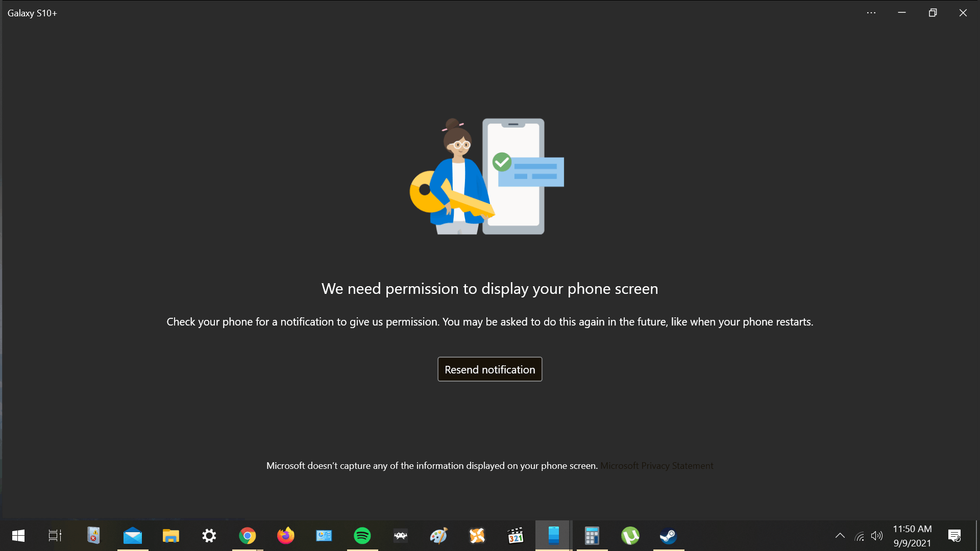The height and width of the screenshot is (551, 980).
Task: Open the Action Center notifications panel
Action: (954, 536)
